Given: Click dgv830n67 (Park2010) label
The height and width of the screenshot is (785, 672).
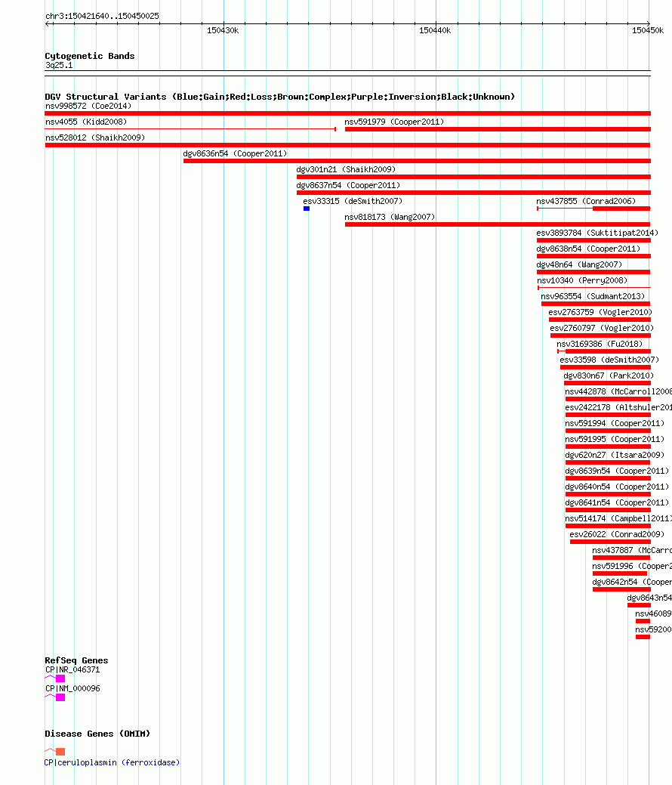Looking at the screenshot, I should pos(609,376).
